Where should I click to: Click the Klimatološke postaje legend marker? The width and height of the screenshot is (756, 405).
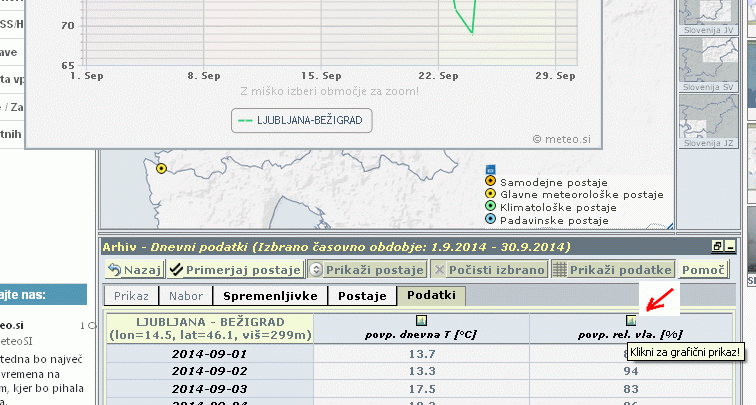490,207
